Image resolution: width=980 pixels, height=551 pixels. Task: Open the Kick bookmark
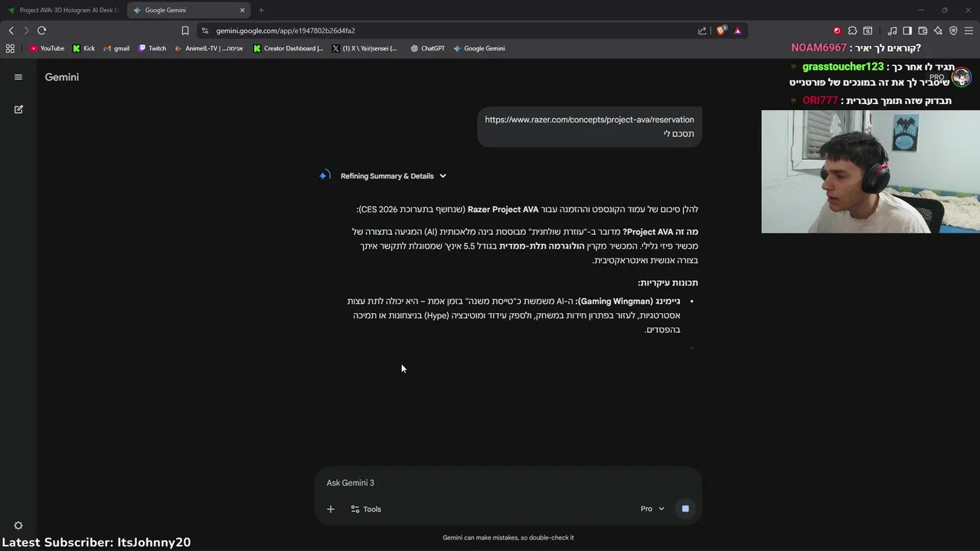(83, 48)
